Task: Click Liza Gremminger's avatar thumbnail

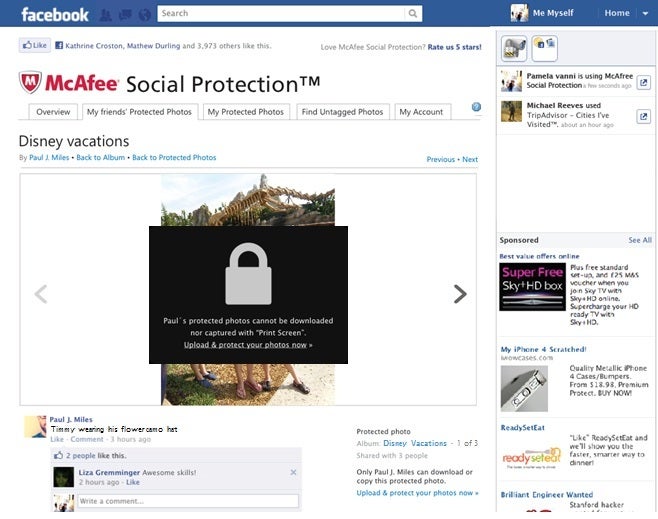Action: click(64, 477)
